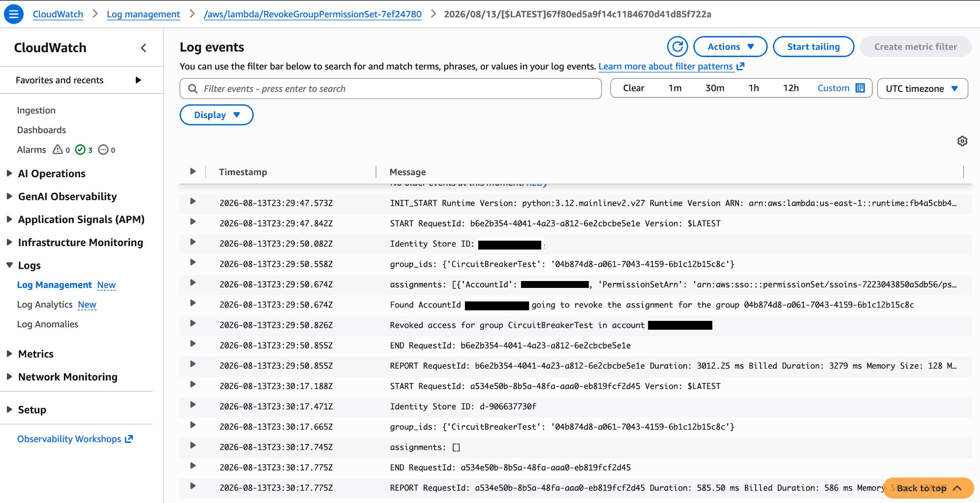Click Create metric filter button
980x503 pixels.
coord(916,47)
